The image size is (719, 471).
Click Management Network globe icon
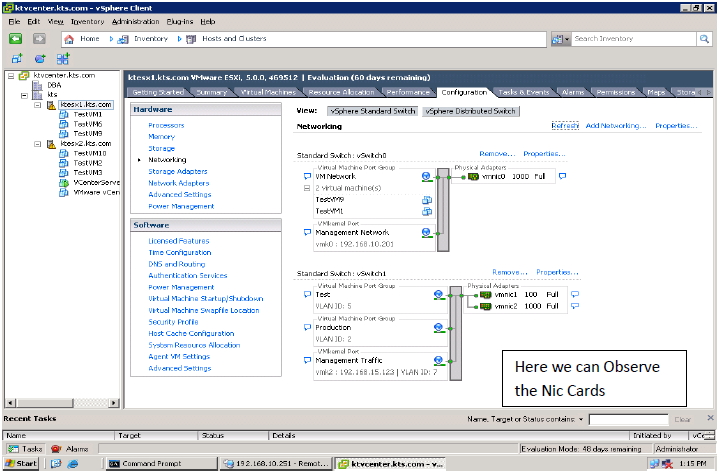click(426, 233)
